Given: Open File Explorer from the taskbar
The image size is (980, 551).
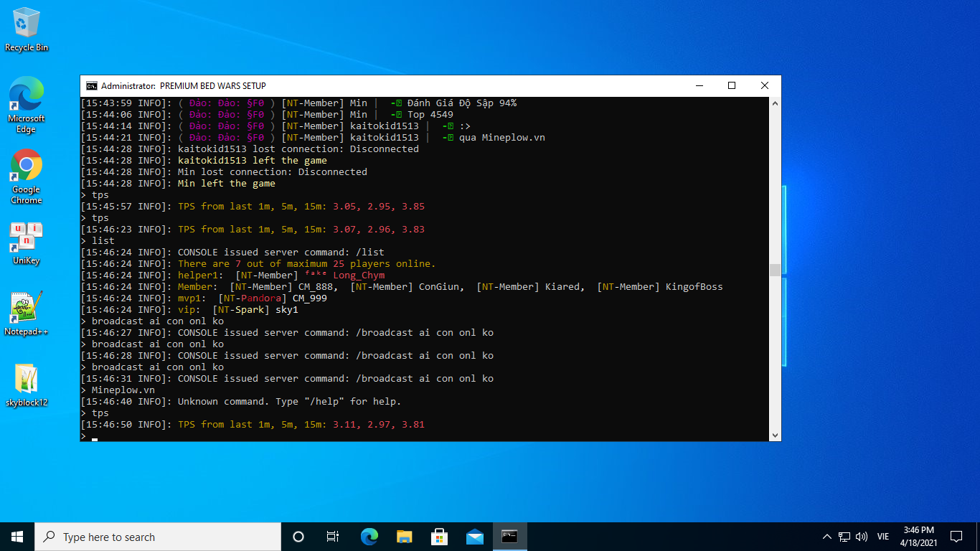Looking at the screenshot, I should click(x=405, y=537).
